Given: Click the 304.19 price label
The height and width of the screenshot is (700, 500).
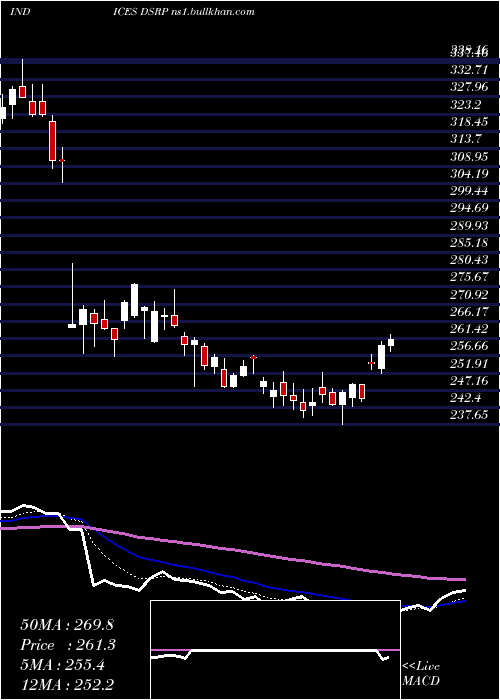Looking at the screenshot, I should click(x=470, y=174).
